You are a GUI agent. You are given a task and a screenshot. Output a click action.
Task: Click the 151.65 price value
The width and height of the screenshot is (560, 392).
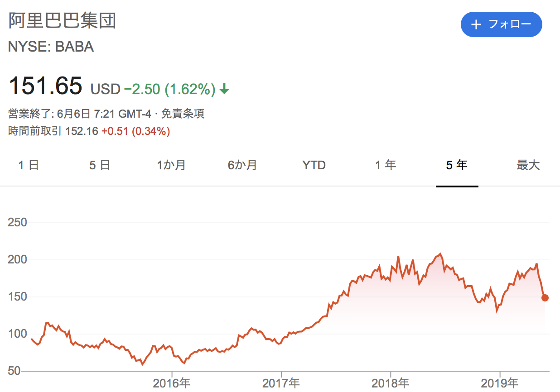pos(45,86)
